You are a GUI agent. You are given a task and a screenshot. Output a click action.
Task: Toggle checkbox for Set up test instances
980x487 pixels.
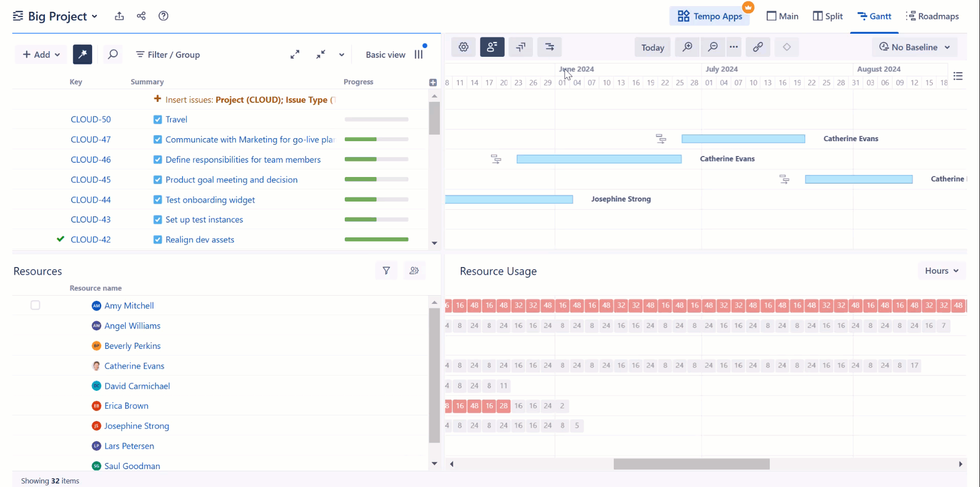click(x=158, y=220)
